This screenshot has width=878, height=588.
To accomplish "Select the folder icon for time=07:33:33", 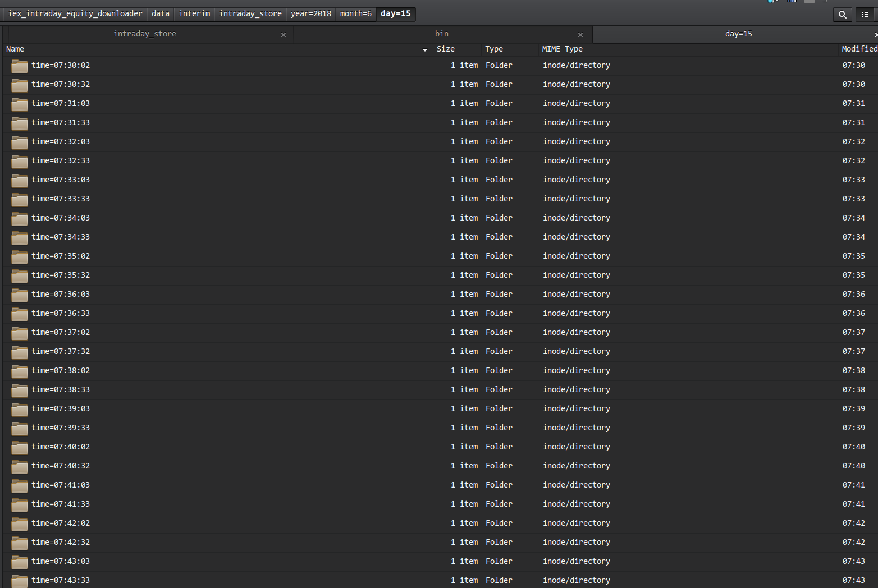I will [x=20, y=200].
